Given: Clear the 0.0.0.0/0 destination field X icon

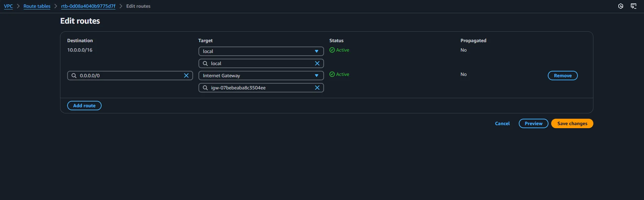Looking at the screenshot, I should coord(186,76).
